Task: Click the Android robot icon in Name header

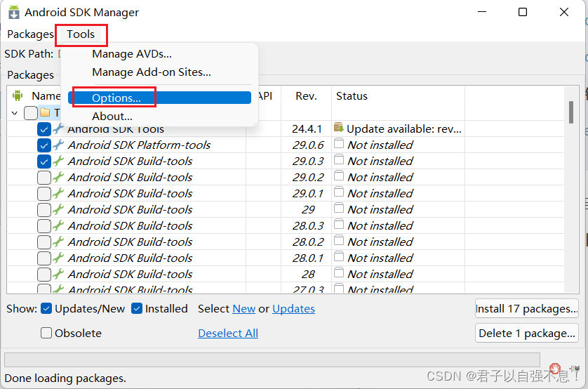Action: [x=18, y=95]
